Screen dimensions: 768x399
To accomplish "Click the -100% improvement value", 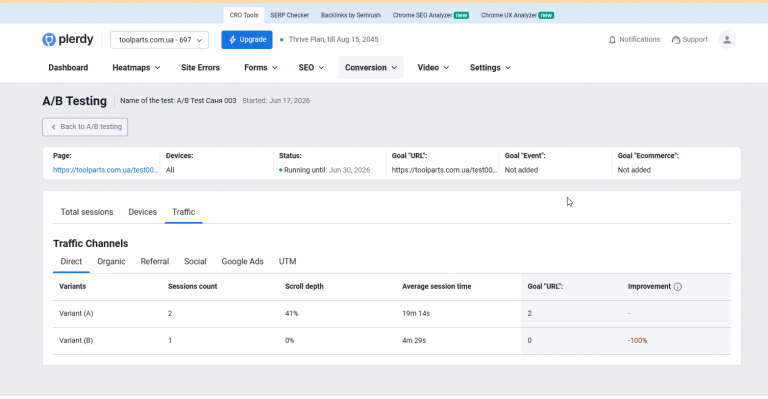I will point(637,340).
